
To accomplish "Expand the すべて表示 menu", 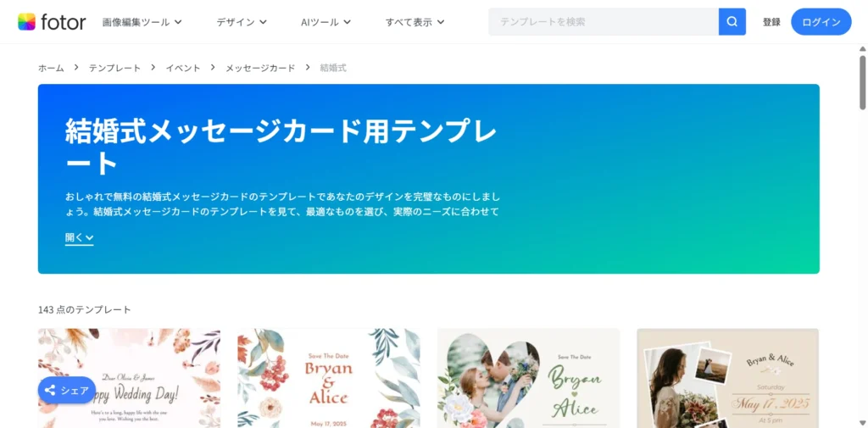I will [x=415, y=22].
